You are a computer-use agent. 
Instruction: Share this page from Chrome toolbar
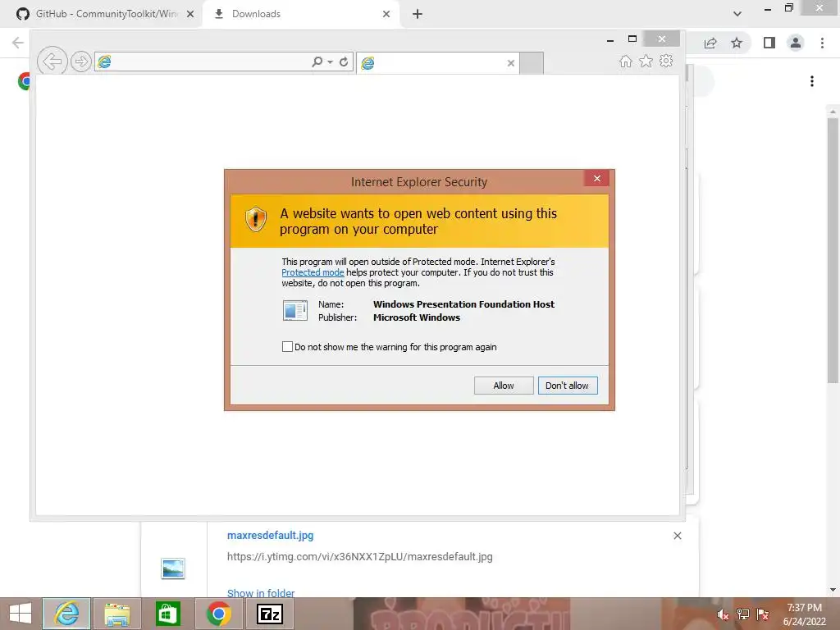pyautogui.click(x=710, y=43)
